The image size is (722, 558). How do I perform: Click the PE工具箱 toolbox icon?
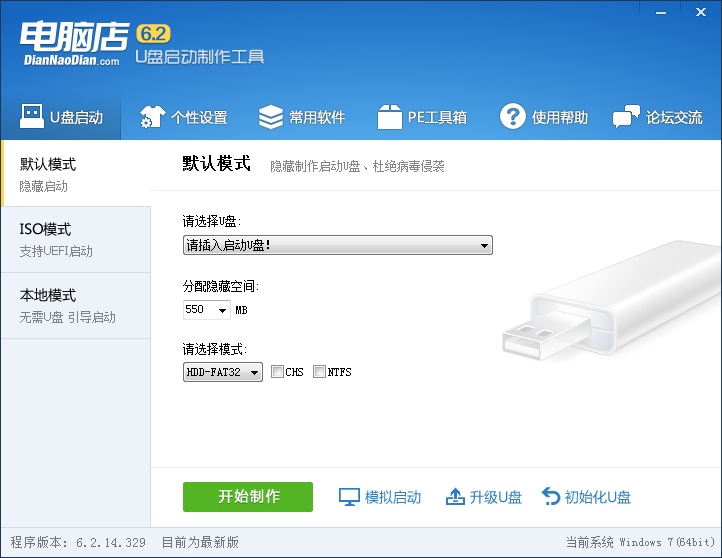click(389, 117)
